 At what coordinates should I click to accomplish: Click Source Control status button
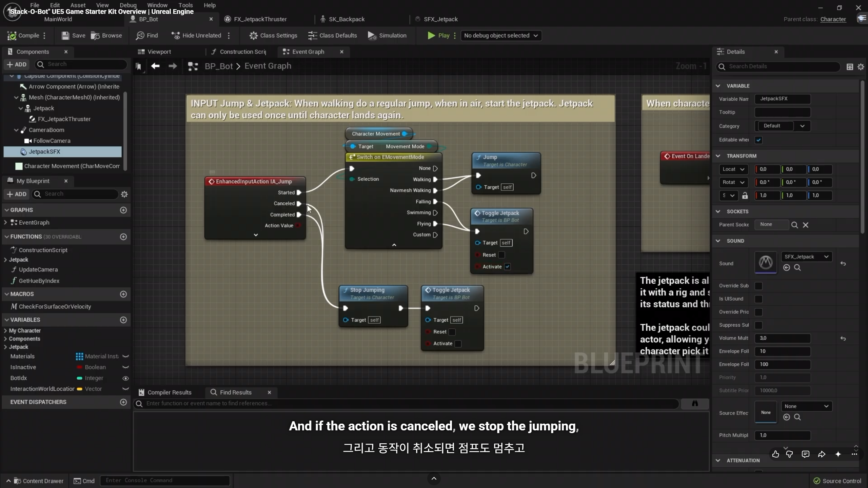coord(837,481)
